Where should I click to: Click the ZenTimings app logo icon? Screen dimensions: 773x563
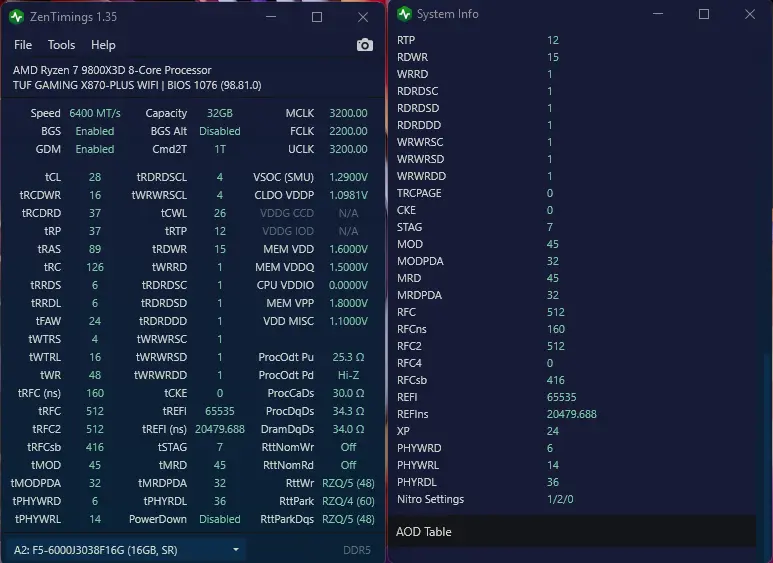tap(16, 17)
